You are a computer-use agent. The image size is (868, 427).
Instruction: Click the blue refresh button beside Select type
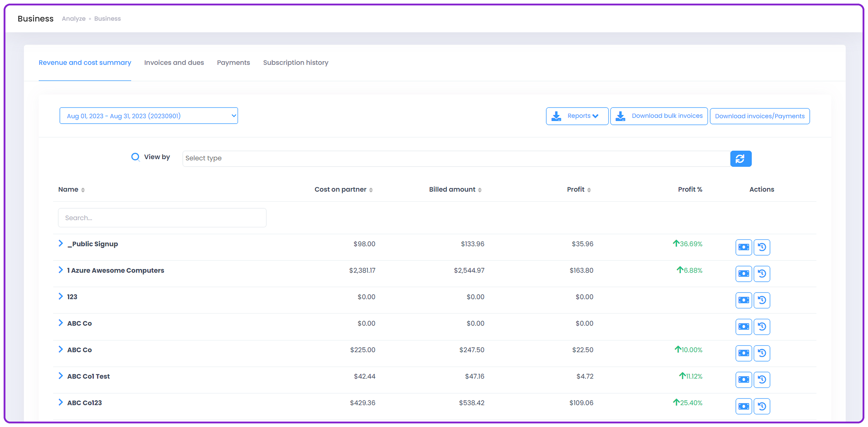pos(741,159)
